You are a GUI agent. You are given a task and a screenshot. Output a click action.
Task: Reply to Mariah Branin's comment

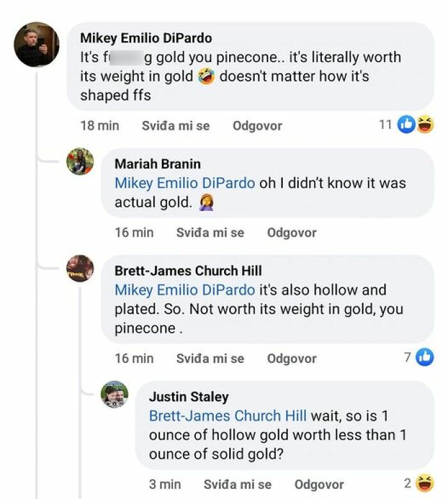point(292,233)
